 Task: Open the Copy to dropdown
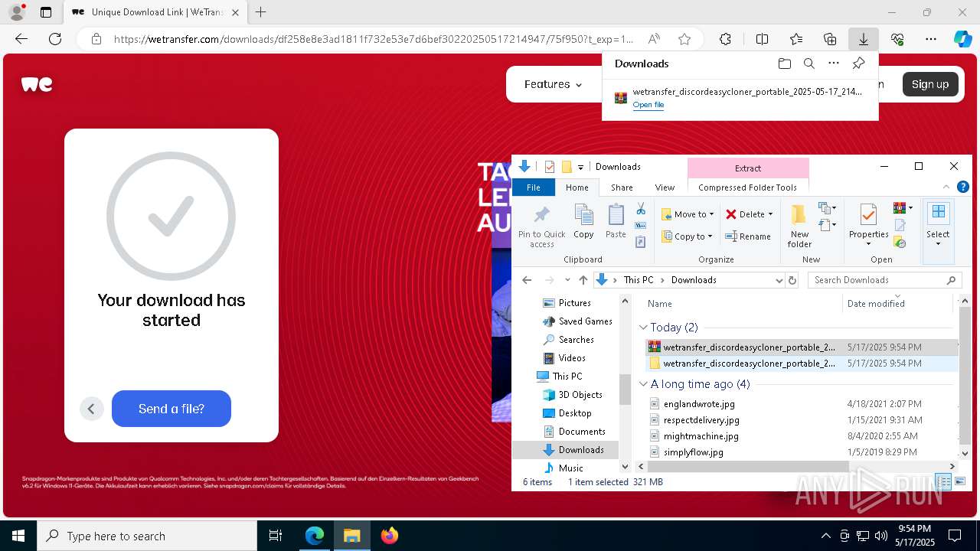[688, 236]
